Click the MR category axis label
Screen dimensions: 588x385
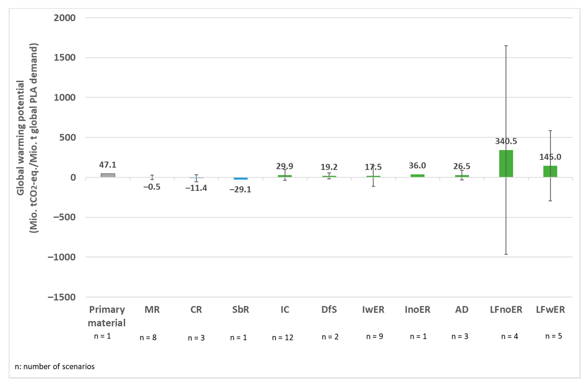tap(152, 310)
